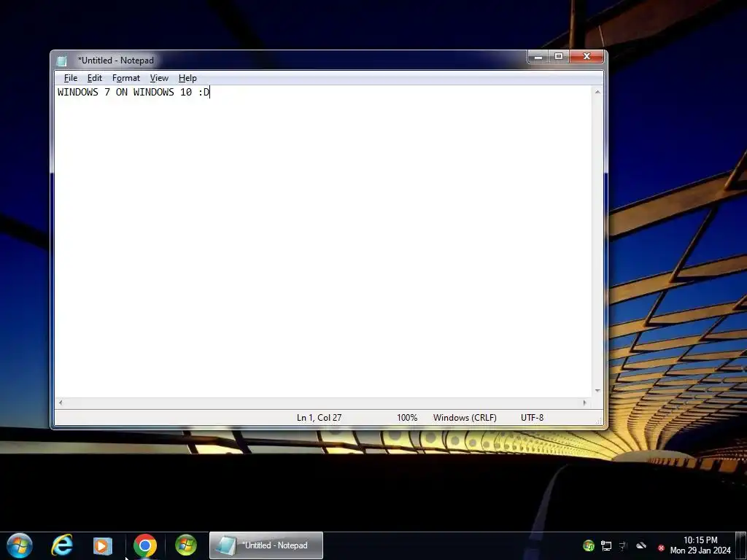Select the Untitled - Notepad taskbar button
Viewport: 747px width, 560px height.
(266, 545)
